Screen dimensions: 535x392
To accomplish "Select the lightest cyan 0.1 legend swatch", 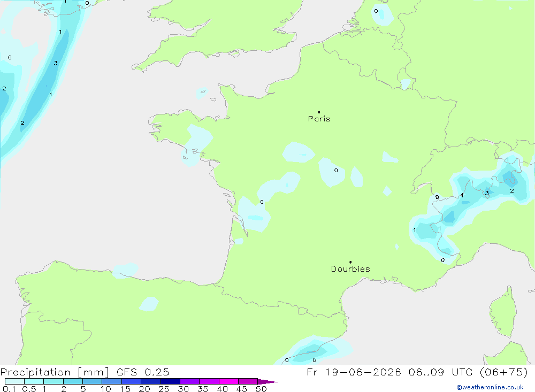I will (x=14, y=381).
